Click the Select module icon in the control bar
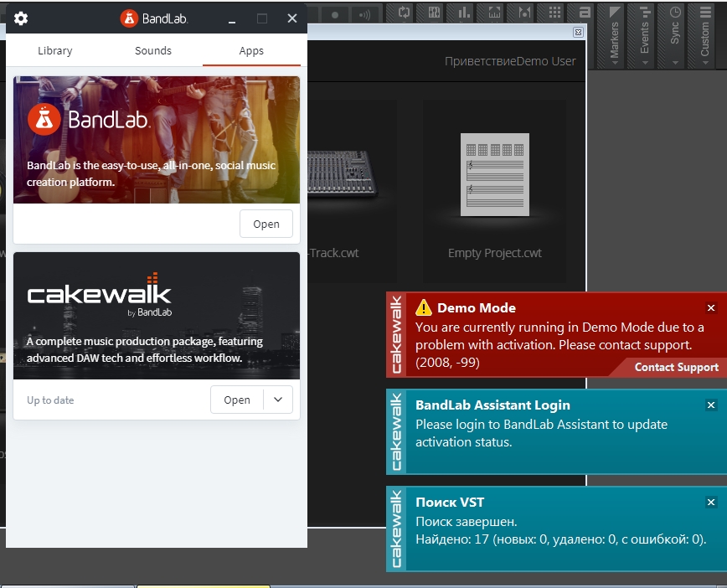Viewport: 727px width, 588px height. [x=494, y=12]
